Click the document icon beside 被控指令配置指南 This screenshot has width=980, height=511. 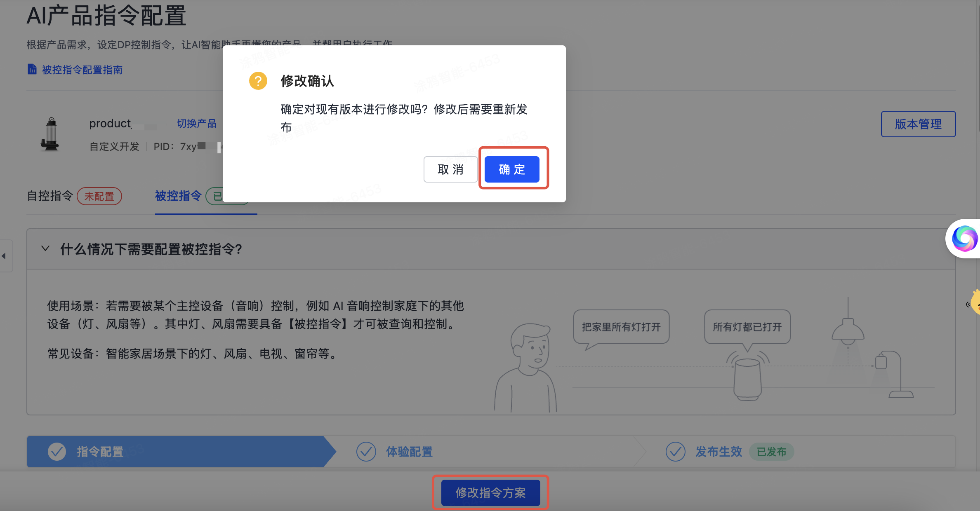(x=32, y=69)
